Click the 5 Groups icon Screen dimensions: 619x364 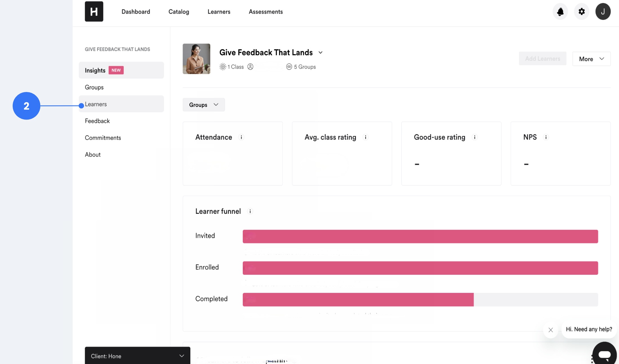(x=289, y=67)
